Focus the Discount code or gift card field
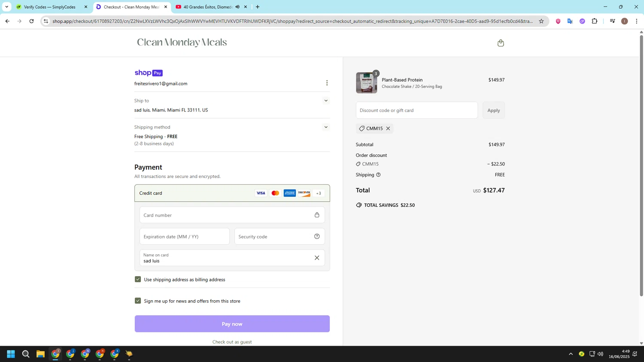Screen dimensions: 644x362 tap(416, 110)
